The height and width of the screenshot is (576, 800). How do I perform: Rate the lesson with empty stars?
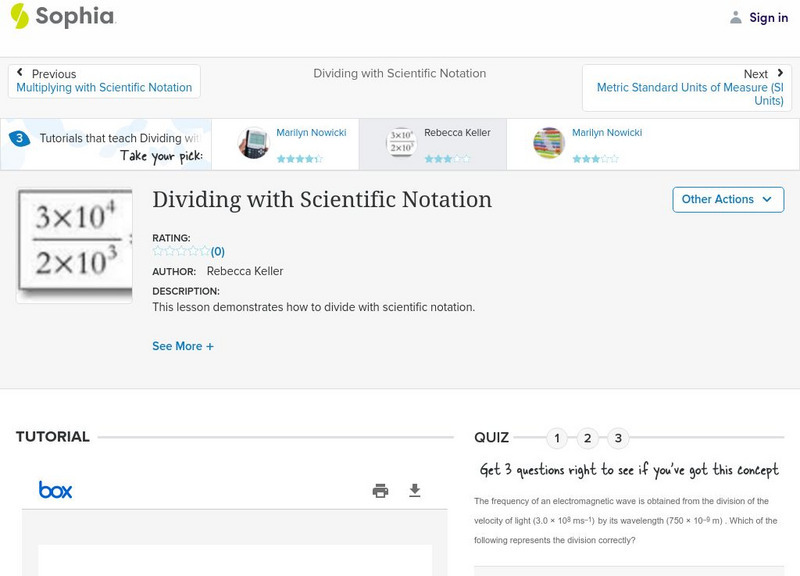click(181, 252)
